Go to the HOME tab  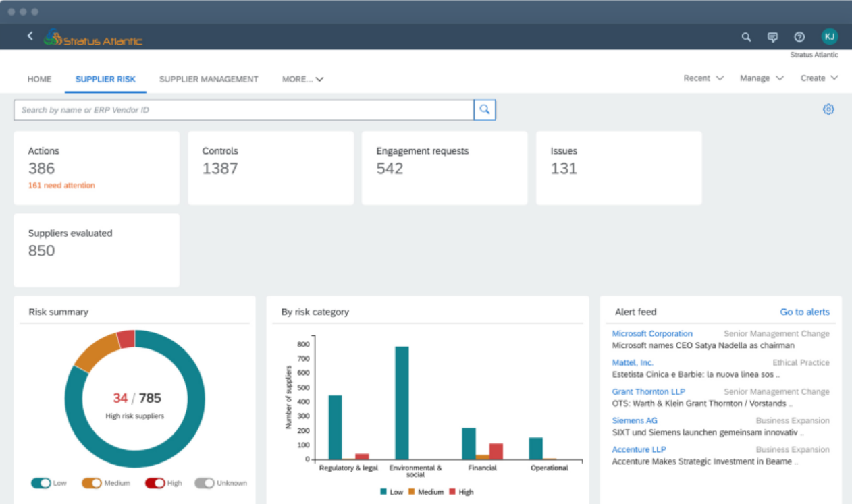pyautogui.click(x=39, y=79)
